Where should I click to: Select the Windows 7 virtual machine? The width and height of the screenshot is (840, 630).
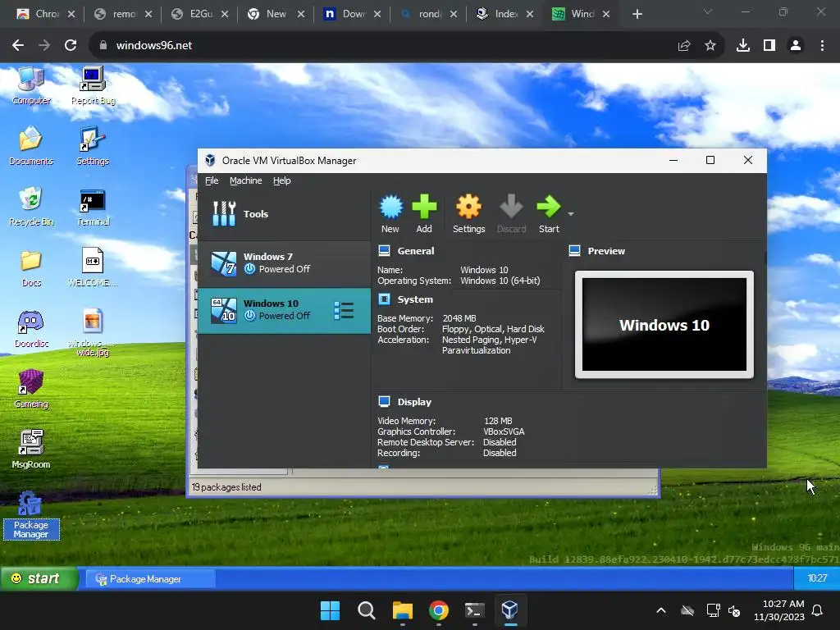pyautogui.click(x=284, y=263)
